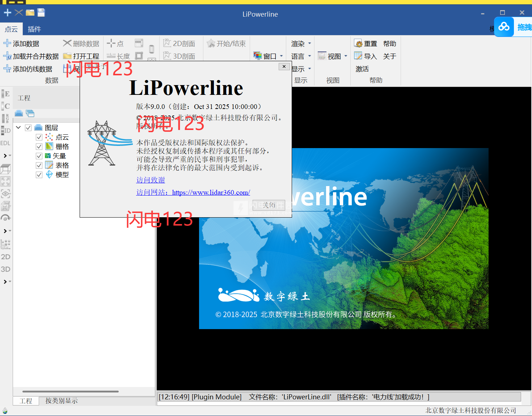532x416 pixels.
Task: Click the Baidu cloud icon at top right
Action: coord(504,27)
